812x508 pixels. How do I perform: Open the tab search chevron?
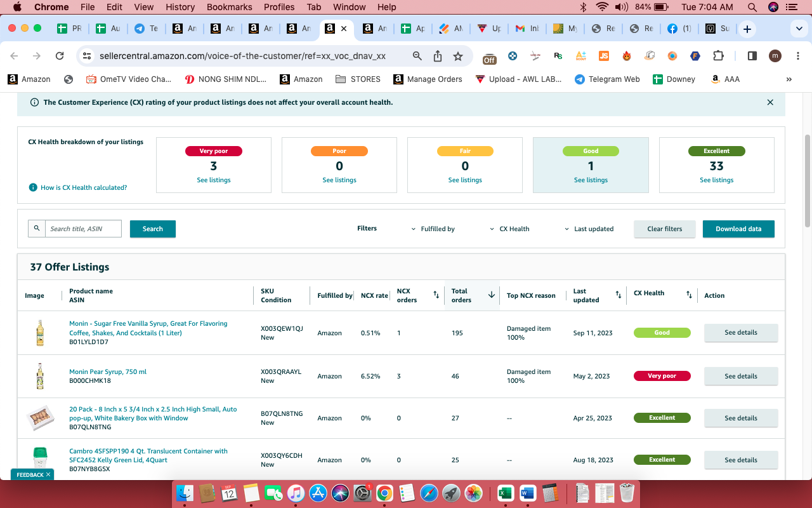tap(799, 29)
